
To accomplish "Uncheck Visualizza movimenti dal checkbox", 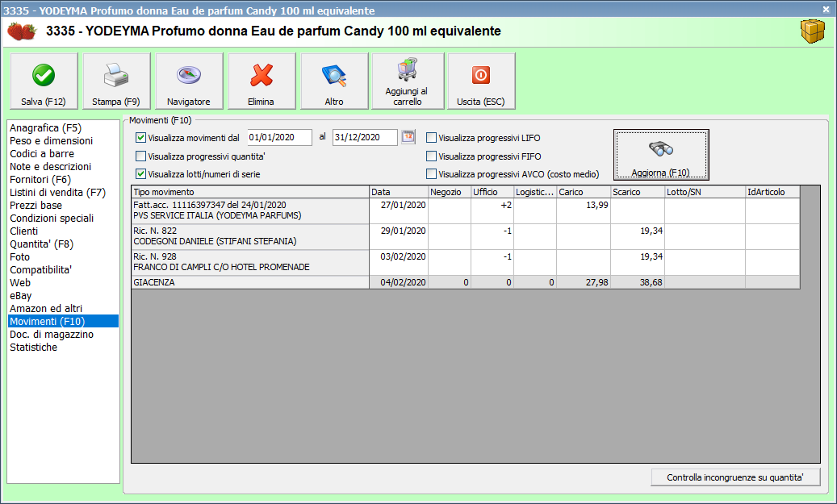I will point(141,138).
